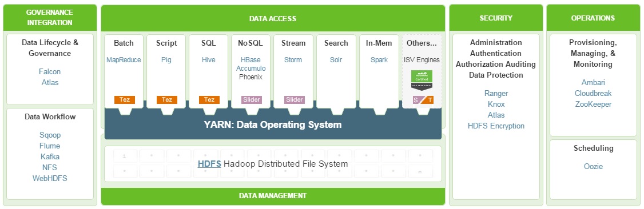This screenshot has width=644, height=209.
Task: Open the HDFS link
Action: (x=209, y=164)
